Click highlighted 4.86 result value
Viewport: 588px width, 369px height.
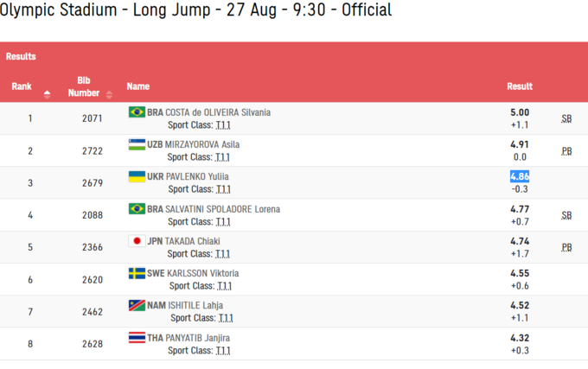pyautogui.click(x=520, y=176)
